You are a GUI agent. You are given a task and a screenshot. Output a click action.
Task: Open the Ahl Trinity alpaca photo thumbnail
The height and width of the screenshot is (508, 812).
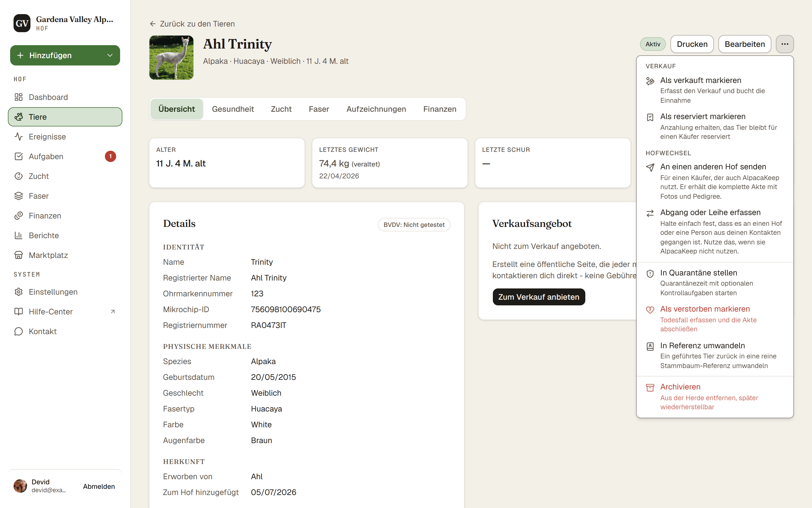[x=171, y=58]
